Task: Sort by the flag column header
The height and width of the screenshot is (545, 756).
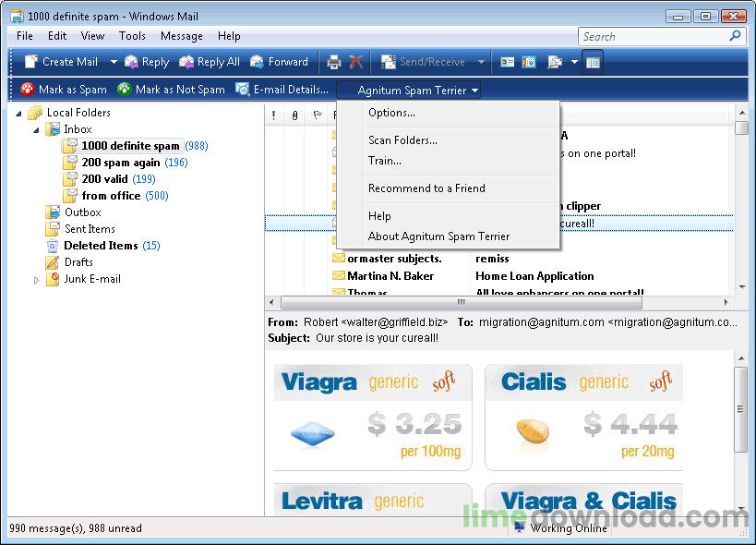Action: tap(318, 115)
